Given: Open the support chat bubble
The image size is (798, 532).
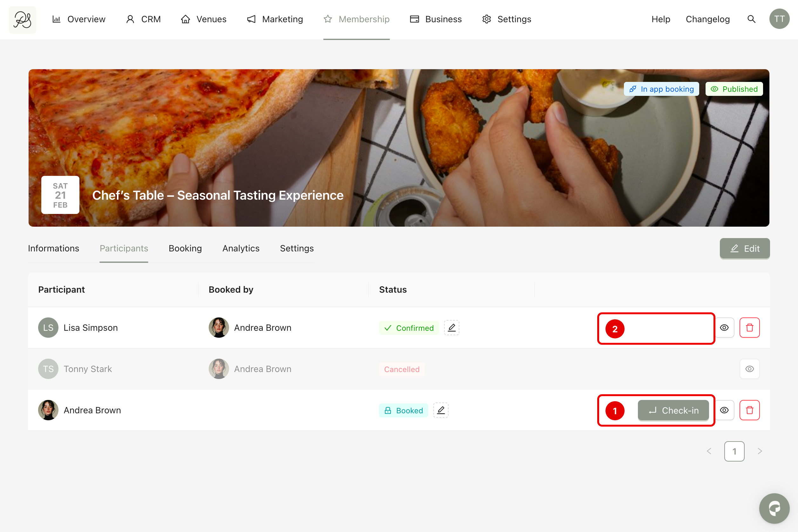Looking at the screenshot, I should pos(774,508).
